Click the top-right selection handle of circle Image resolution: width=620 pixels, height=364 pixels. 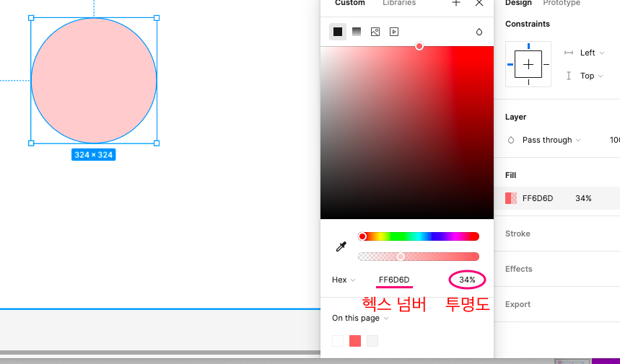[x=157, y=18]
